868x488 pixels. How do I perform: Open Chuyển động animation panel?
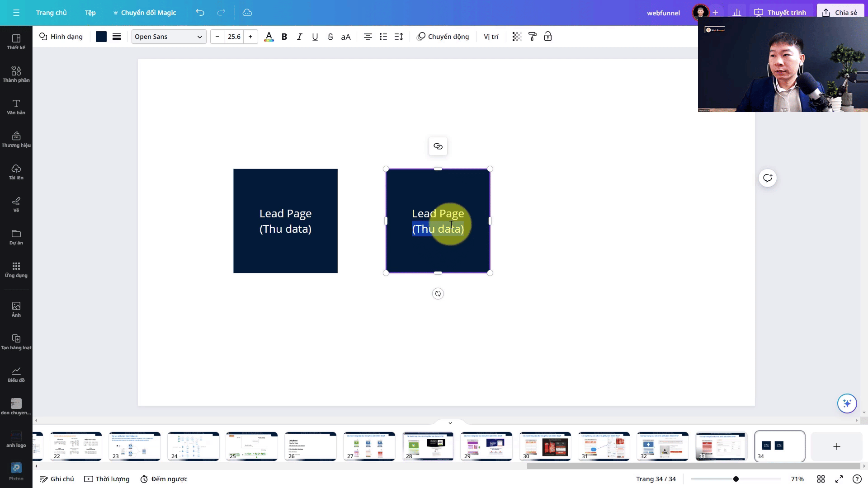click(x=443, y=37)
